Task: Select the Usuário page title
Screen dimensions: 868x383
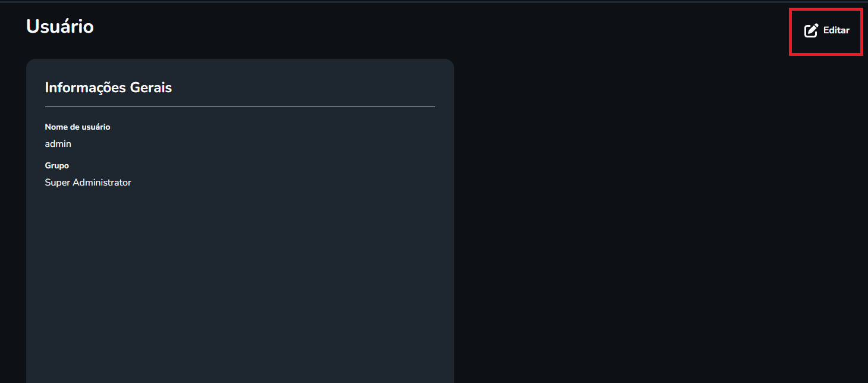Action: point(60,26)
